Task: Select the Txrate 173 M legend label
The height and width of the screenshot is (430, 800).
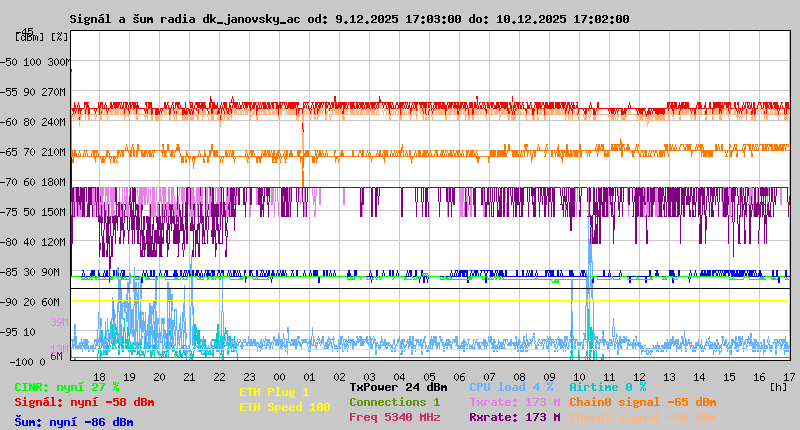Action: (514, 402)
